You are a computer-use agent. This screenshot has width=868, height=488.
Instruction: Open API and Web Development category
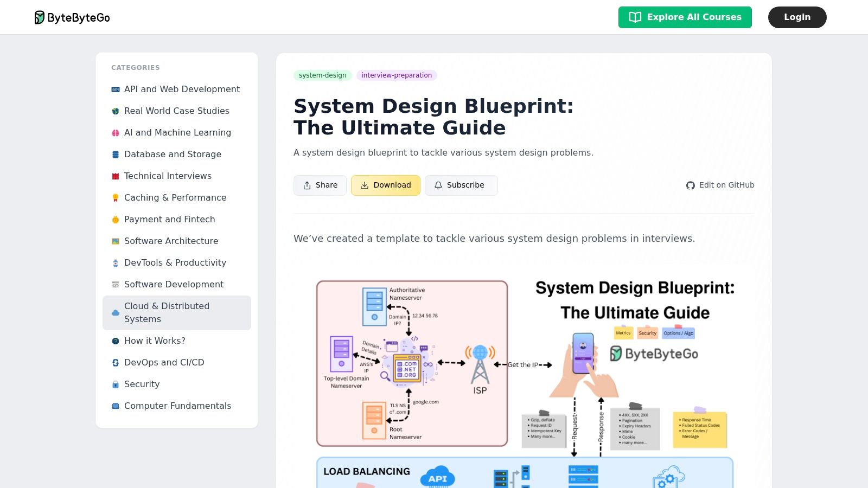click(x=177, y=89)
